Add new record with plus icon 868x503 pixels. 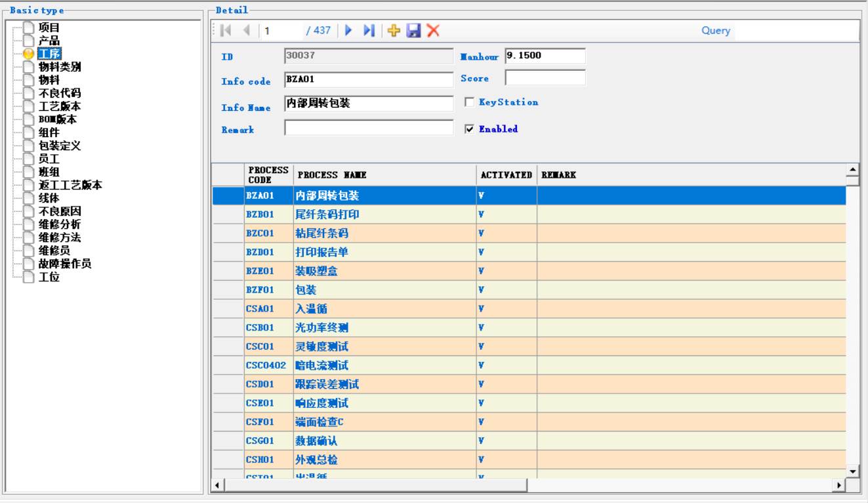pos(394,31)
